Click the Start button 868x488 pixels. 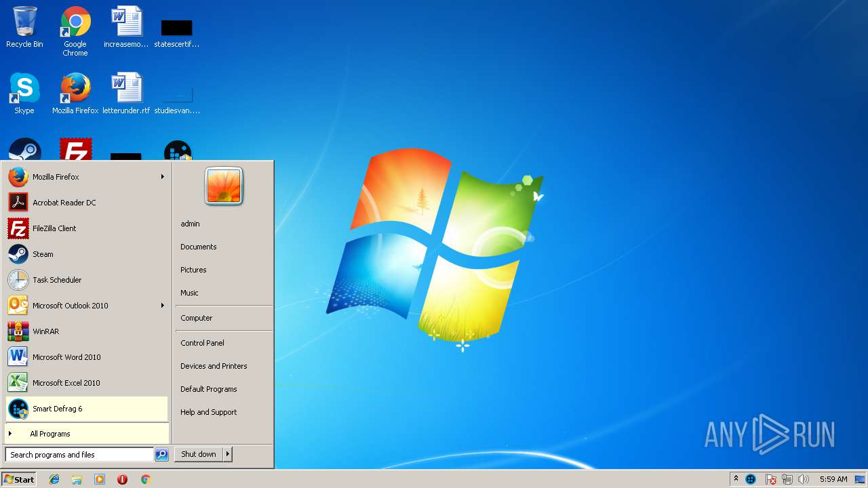click(x=19, y=479)
